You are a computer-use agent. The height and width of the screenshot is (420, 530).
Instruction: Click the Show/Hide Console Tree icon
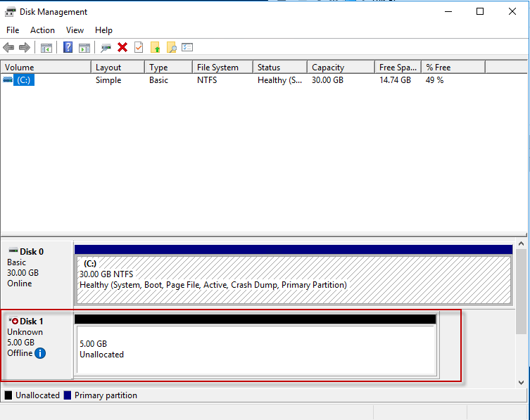[x=46, y=47]
